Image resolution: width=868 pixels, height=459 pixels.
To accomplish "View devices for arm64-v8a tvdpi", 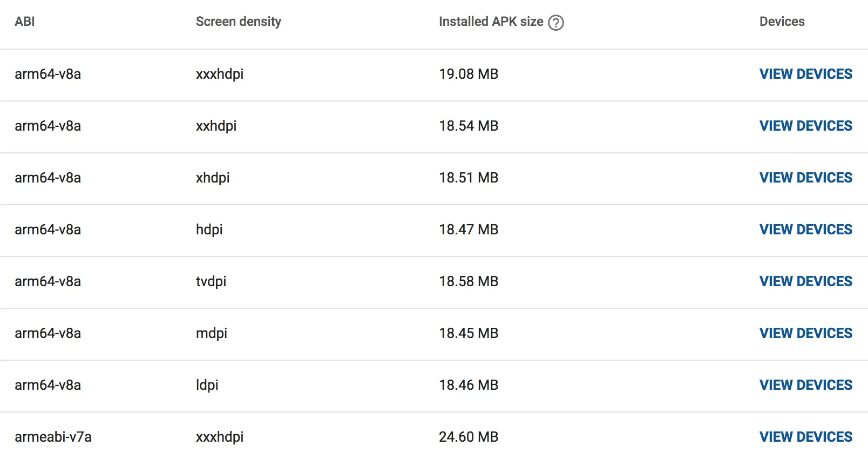I will 805,281.
